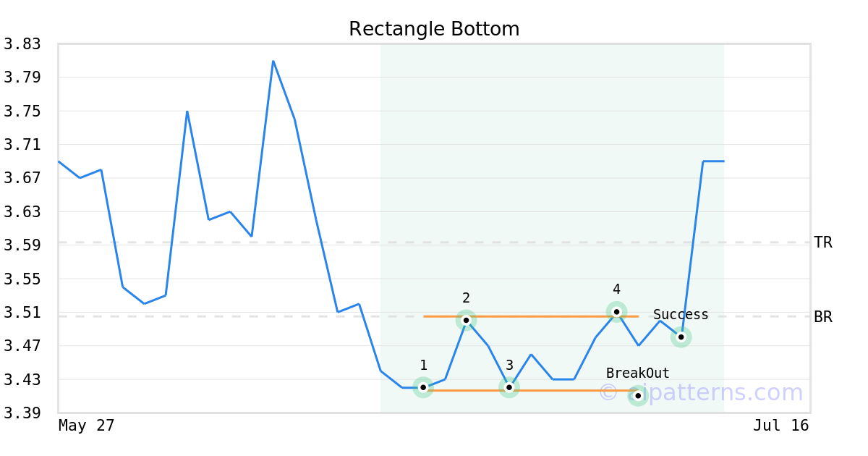The image size is (868, 456).
Task: Click the May 27 start date label
Action: 86,426
